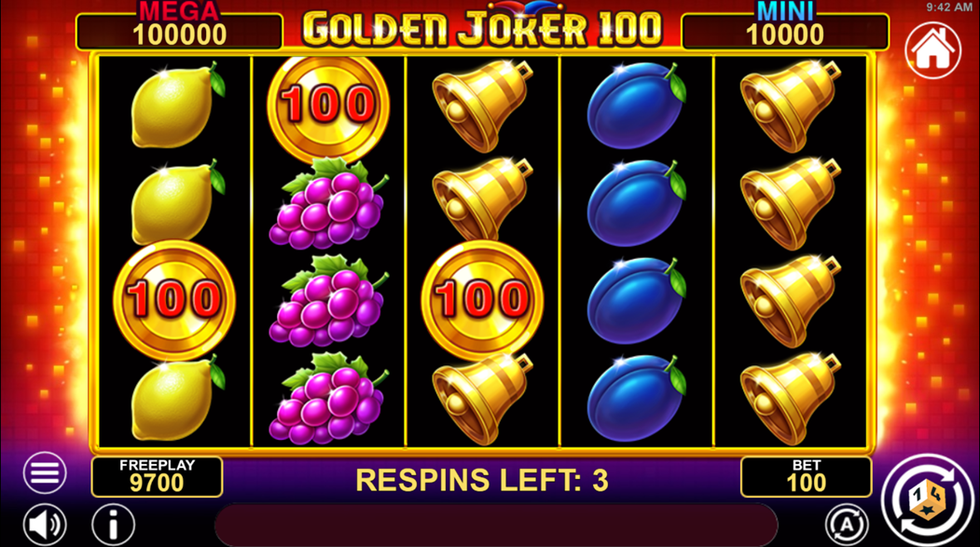Click the bottom grapes on second reel

click(328, 397)
